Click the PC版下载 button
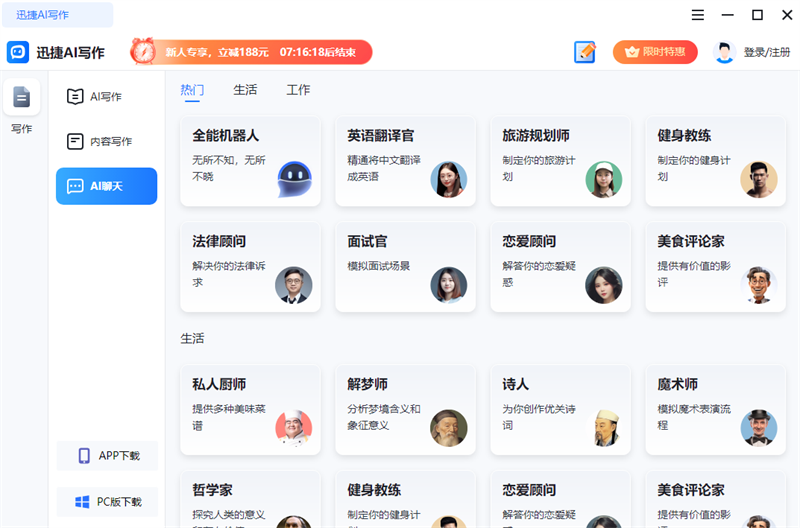This screenshot has width=800, height=528. point(107,502)
